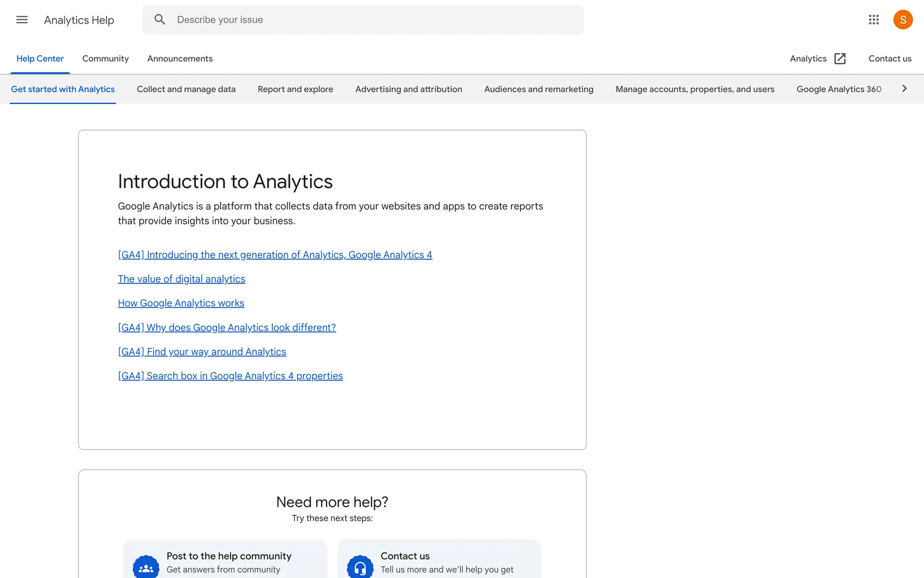Open The value of digital analytics
The image size is (924, 578).
pos(181,279)
